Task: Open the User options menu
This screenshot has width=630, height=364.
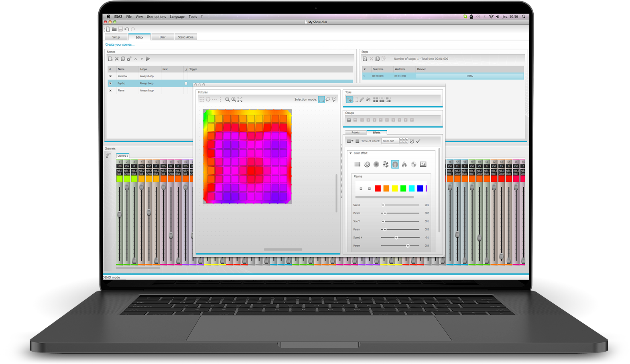Action: click(156, 17)
